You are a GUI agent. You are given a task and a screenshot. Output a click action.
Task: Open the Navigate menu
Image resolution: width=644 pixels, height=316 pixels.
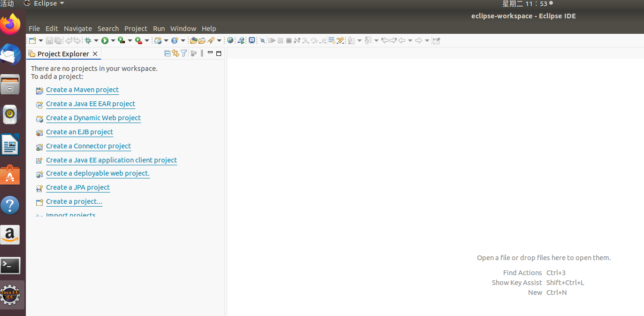point(78,29)
